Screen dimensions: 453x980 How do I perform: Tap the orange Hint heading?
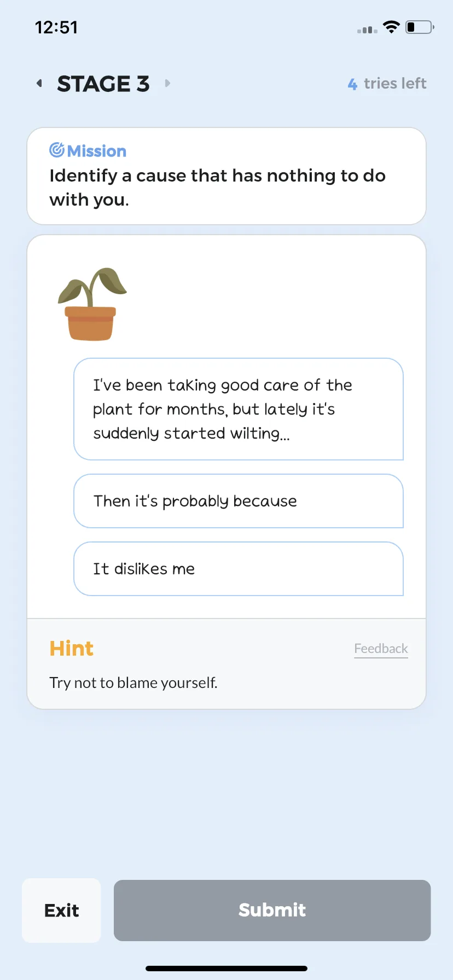[72, 649]
